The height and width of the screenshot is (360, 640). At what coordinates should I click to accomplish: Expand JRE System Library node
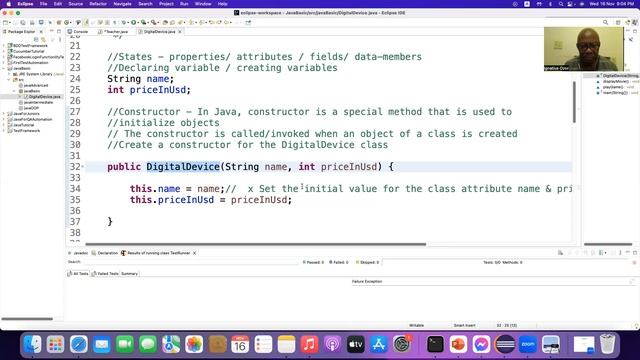pos(9,74)
